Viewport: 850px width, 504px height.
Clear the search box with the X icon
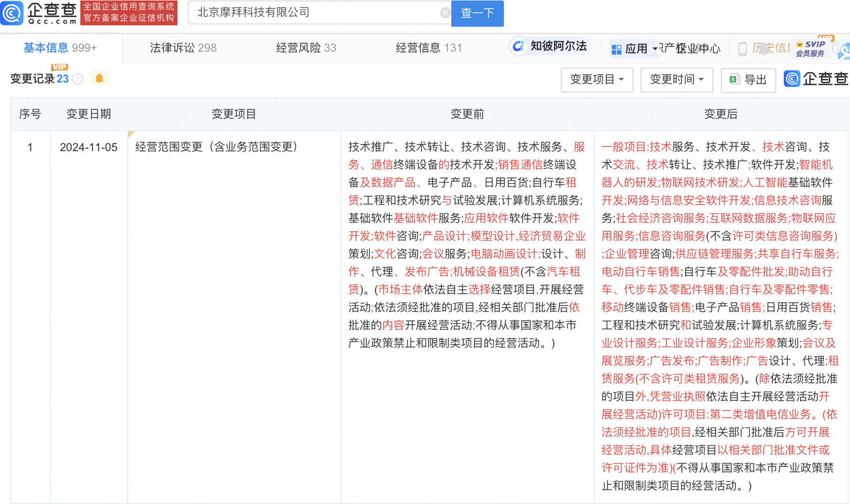pos(445,12)
